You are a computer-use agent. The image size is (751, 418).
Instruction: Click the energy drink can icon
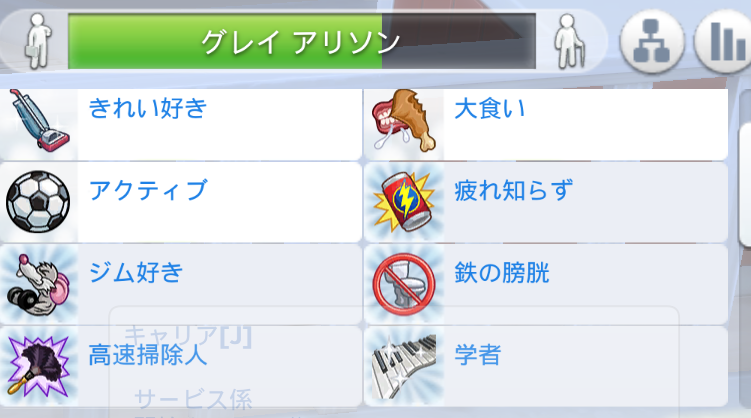405,203
